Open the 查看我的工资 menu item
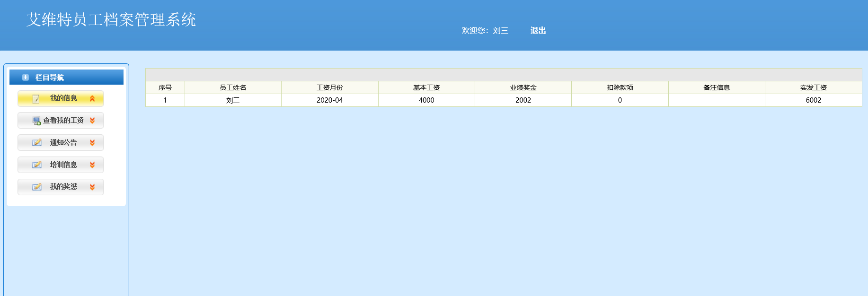Viewport: 868px width, 296px height. click(61, 121)
